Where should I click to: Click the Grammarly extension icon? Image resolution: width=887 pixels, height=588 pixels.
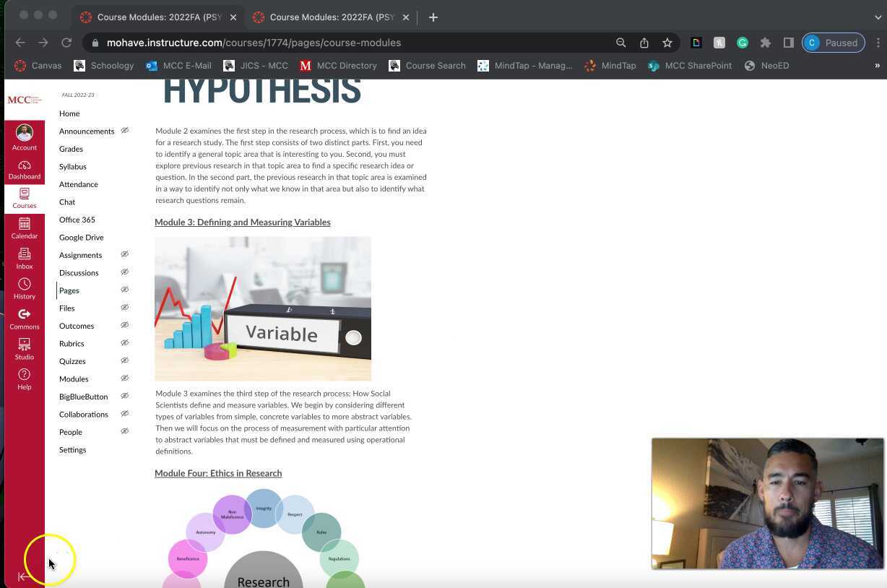point(743,43)
